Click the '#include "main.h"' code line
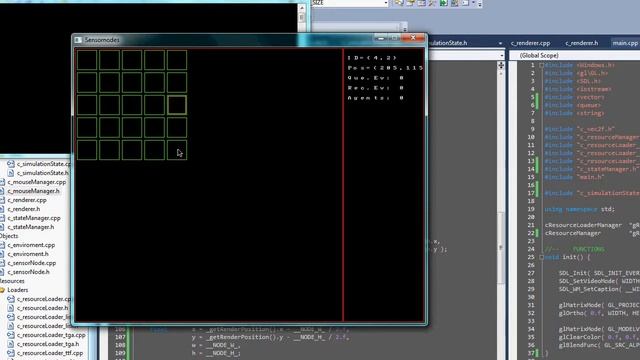 pyautogui.click(x=575, y=177)
